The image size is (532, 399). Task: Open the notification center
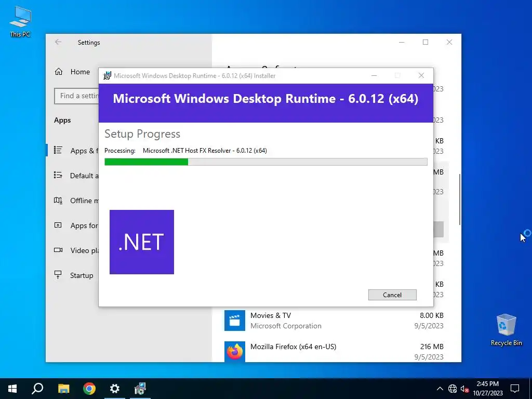pos(515,389)
